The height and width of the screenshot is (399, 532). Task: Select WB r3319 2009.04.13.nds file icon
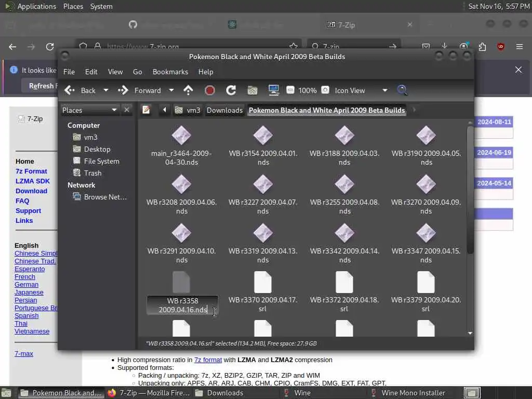(x=263, y=233)
